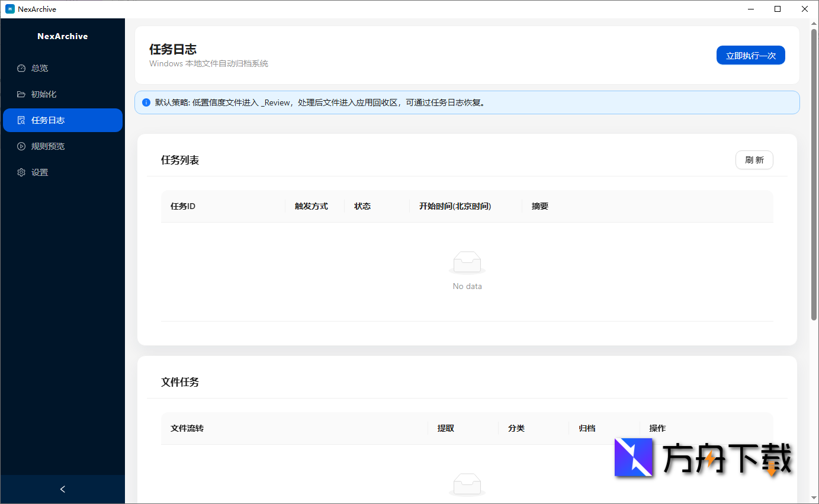
Task: Click 刷新 to refresh the task list
Action: point(754,160)
